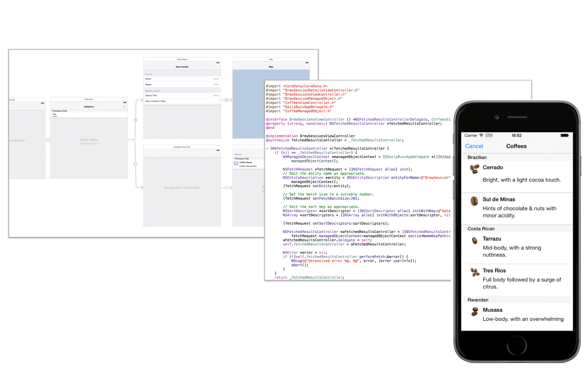Click the plus button in DailyBuzz scene
Viewport: 588px width, 388px height.
pyautogui.click(x=125, y=106)
